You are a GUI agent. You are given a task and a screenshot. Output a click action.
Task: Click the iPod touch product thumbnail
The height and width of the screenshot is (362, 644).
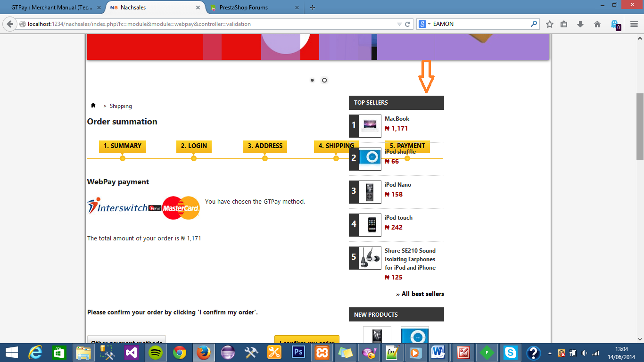(x=370, y=225)
